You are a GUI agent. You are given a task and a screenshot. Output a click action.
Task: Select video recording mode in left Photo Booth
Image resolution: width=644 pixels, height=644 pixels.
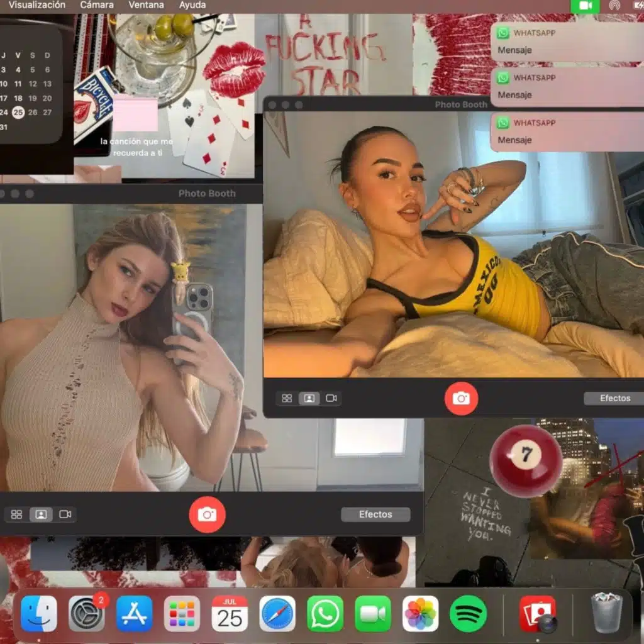65,514
